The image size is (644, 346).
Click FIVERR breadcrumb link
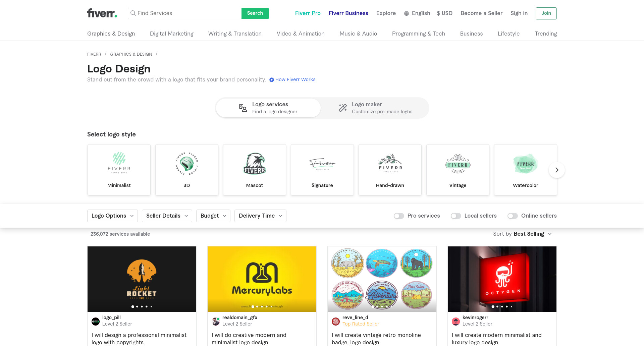click(94, 54)
